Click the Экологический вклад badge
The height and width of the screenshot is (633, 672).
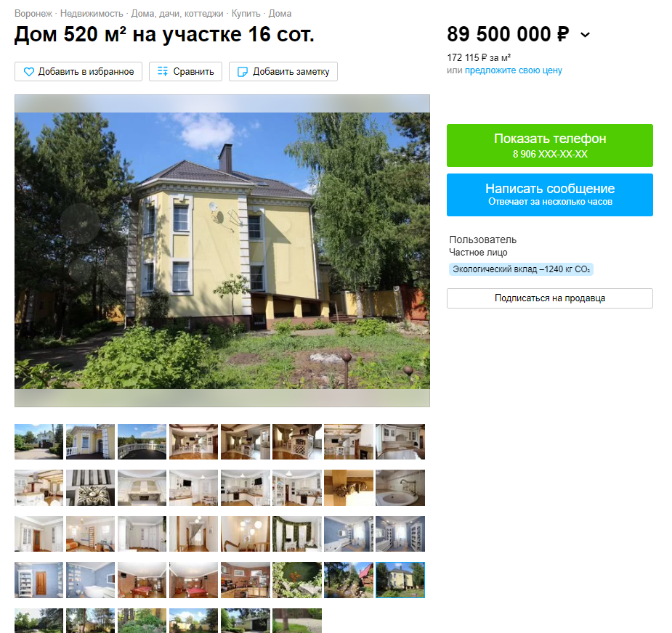[521, 269]
